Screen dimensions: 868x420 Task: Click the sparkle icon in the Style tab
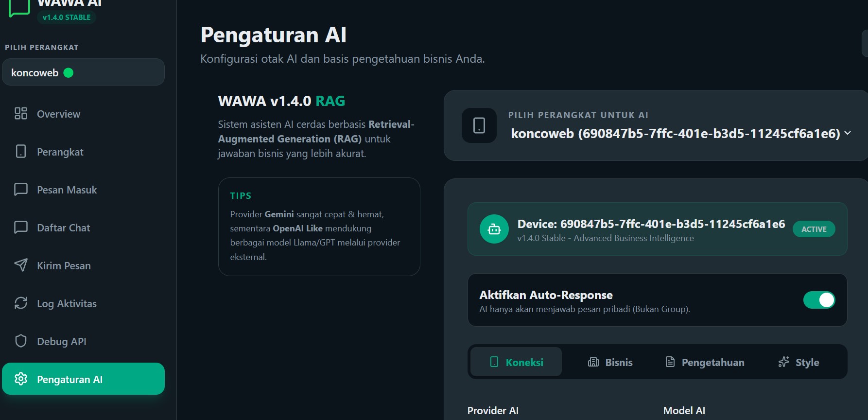click(x=783, y=362)
